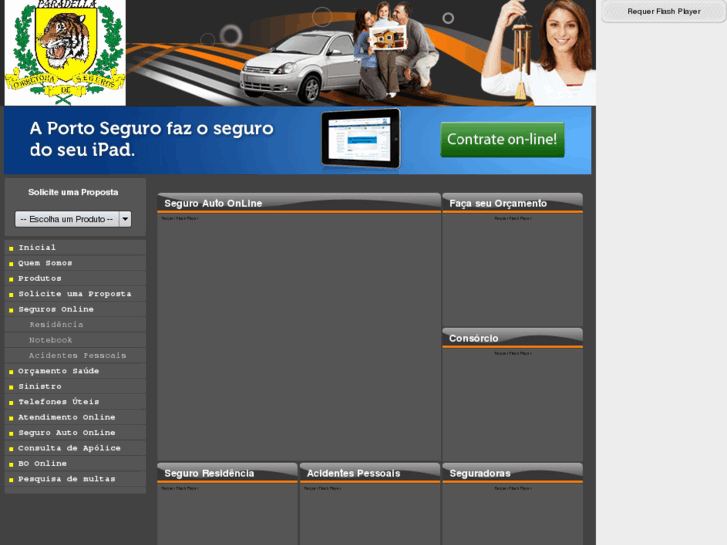Click the Solicite uma Proposta box heading
This screenshot has width=727, height=545.
point(73,192)
